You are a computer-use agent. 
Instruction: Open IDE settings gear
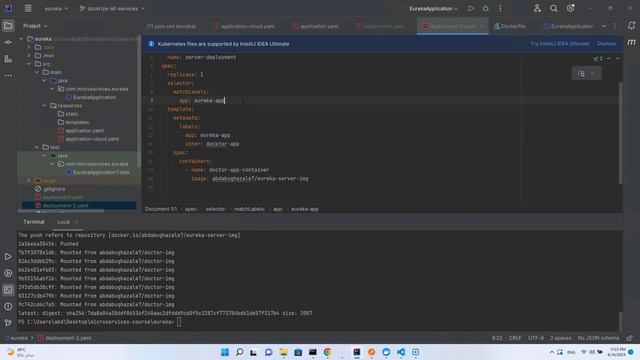[570, 8]
